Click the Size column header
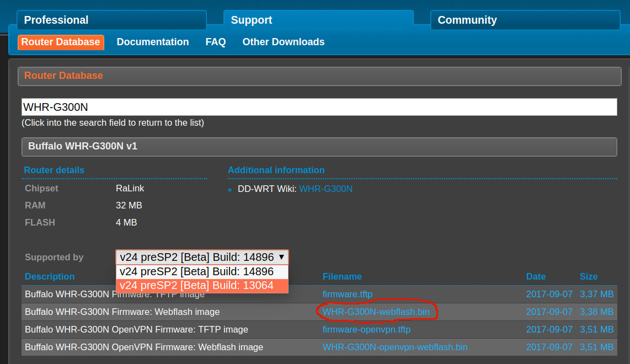 point(588,276)
